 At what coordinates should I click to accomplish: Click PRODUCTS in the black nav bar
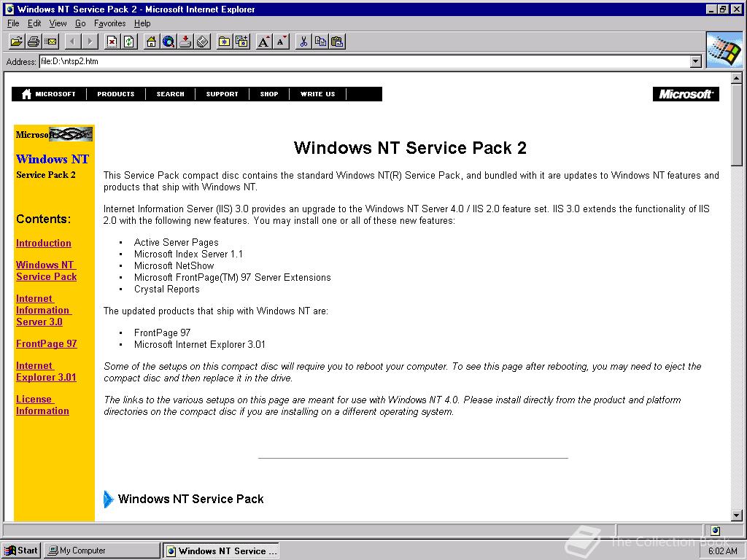pyautogui.click(x=116, y=94)
